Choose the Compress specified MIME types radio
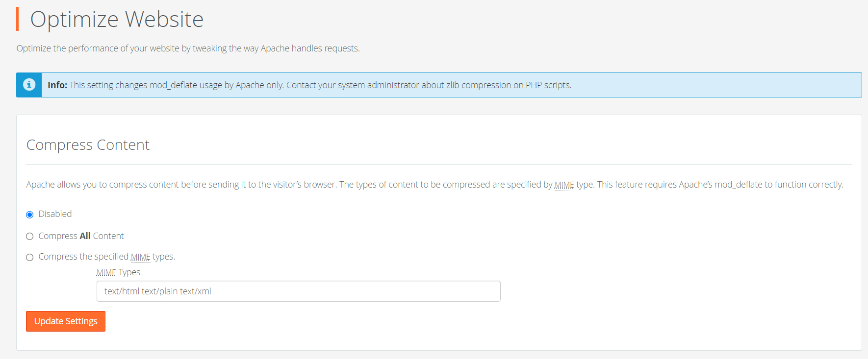Screen dimensions: 868x359 [x=30, y=257]
